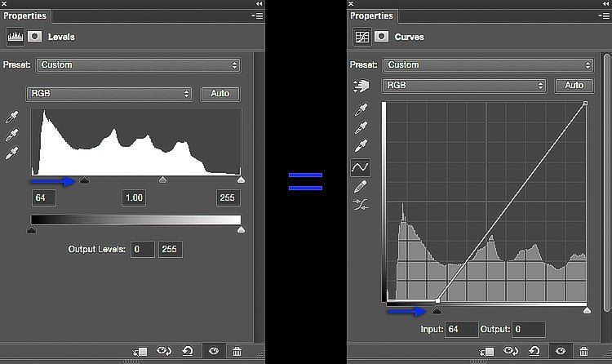The image size is (612, 364).
Task: Toggle Levels layer visibility eye
Action: [214, 351]
